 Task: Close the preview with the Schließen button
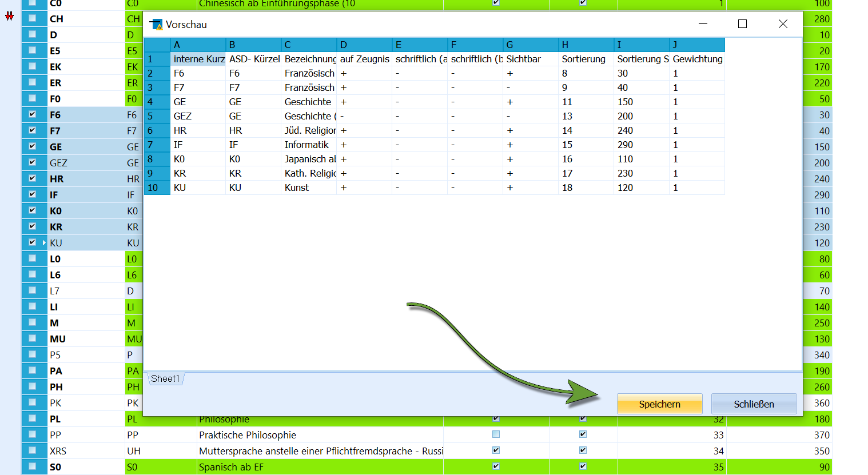tap(754, 404)
